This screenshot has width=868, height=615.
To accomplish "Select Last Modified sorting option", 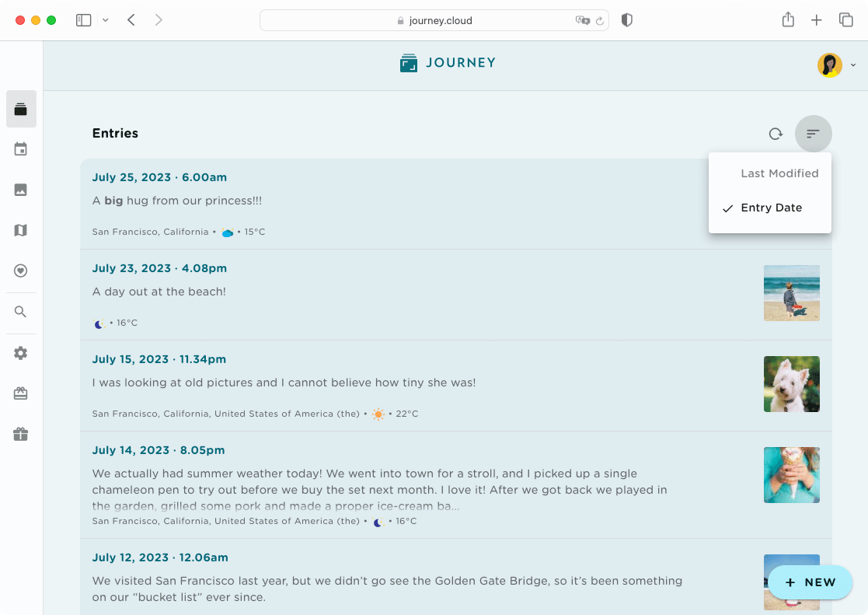I will click(x=779, y=173).
